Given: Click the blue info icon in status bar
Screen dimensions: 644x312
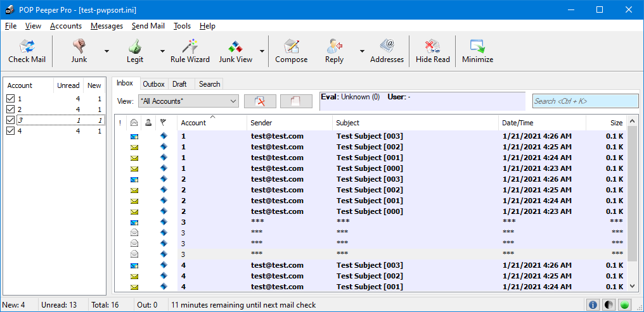Looking at the screenshot, I should coord(592,305).
